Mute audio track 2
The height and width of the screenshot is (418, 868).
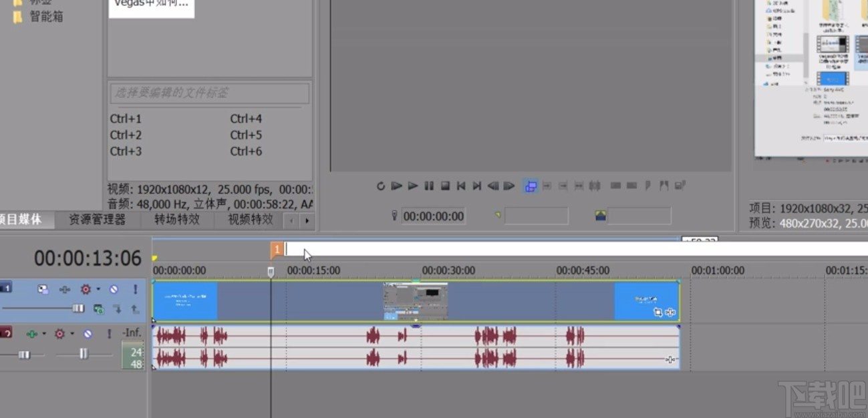pos(88,333)
